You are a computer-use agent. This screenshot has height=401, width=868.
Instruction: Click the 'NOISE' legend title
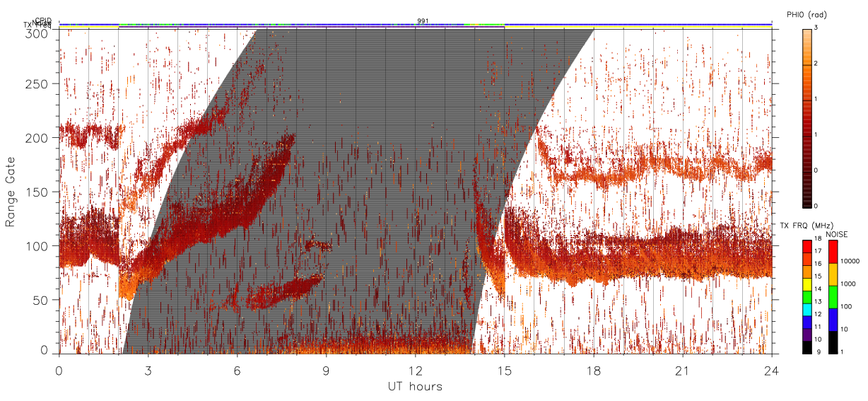[836, 234]
